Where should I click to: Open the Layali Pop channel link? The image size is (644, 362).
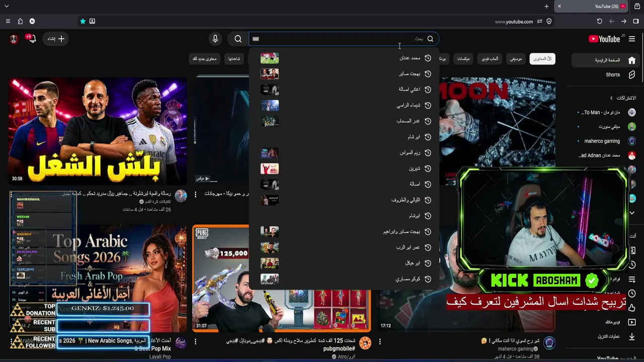[x=160, y=356]
